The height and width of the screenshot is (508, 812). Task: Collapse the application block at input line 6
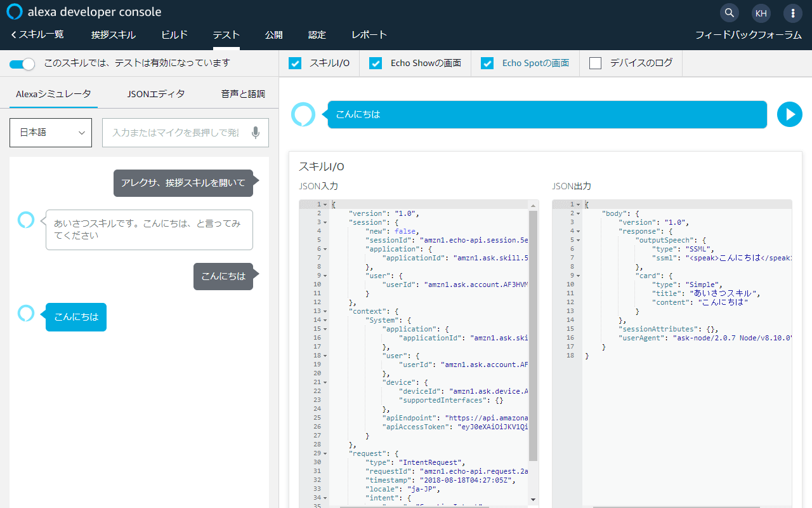pos(325,249)
